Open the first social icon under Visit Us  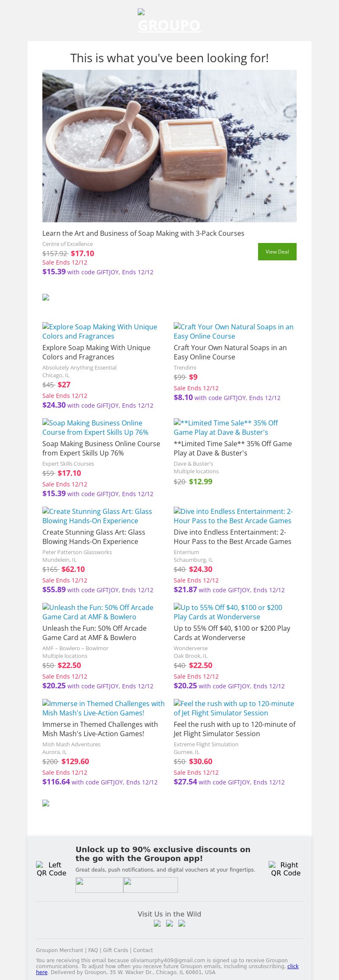click(x=157, y=924)
